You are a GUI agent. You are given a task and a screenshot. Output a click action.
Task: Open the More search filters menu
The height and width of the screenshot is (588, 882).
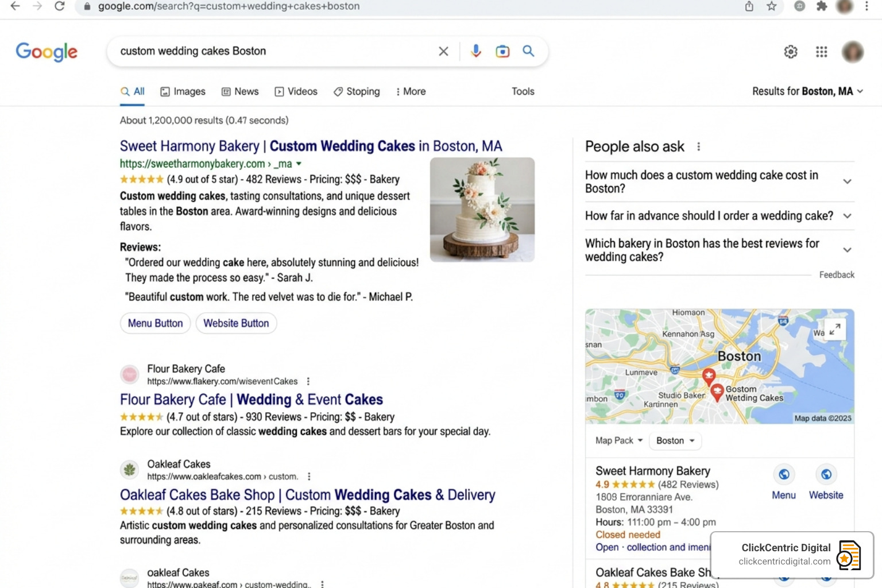click(x=411, y=91)
